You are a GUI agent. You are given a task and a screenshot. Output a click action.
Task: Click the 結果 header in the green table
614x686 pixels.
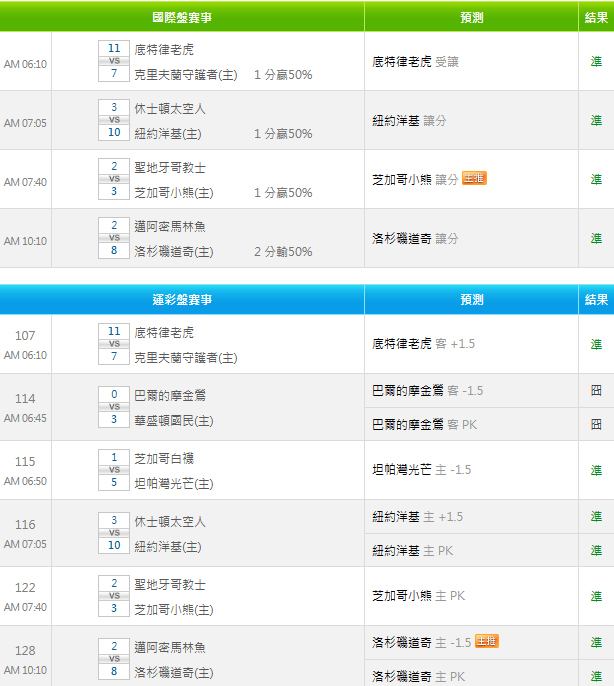point(596,17)
